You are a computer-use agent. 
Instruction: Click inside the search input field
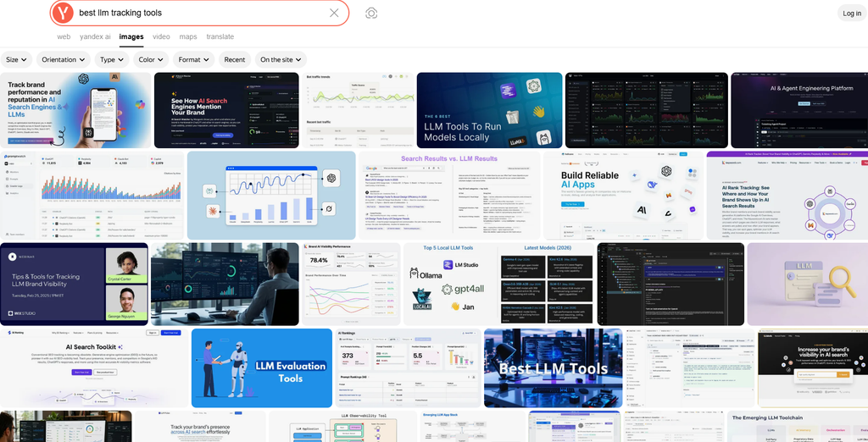tap(199, 13)
